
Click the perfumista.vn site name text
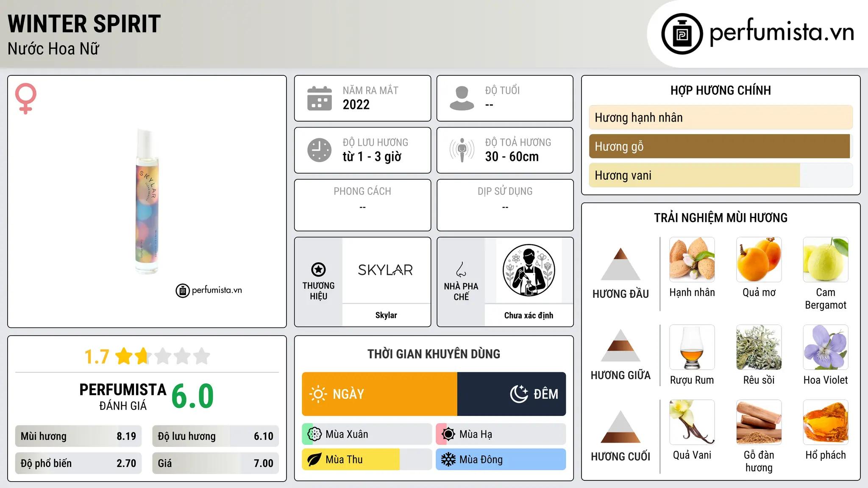(x=782, y=32)
